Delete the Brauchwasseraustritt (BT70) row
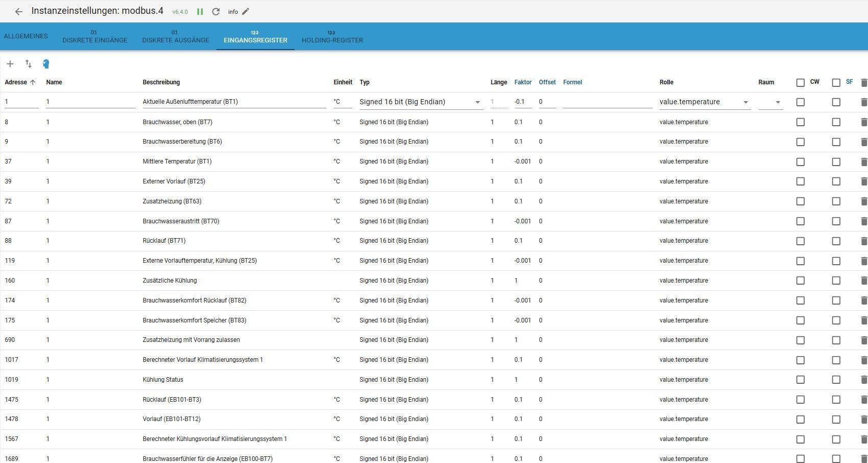868x463 pixels. 864,221
